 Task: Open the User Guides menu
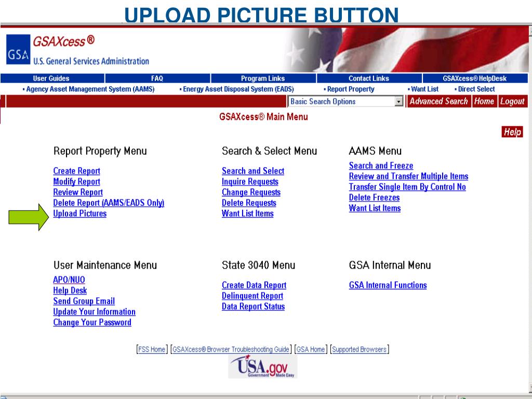point(51,78)
